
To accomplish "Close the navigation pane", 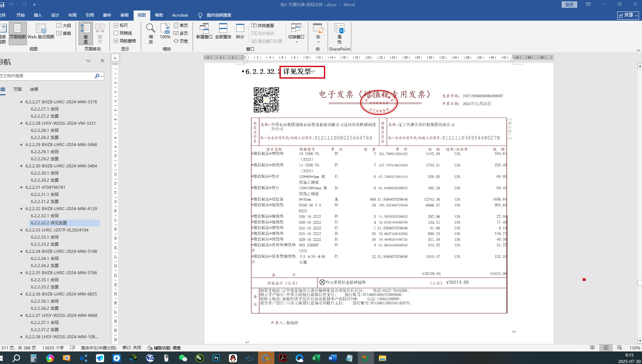I will (102, 61).
